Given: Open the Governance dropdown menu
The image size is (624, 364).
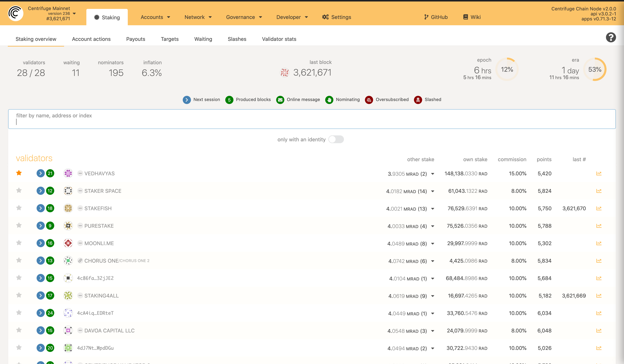Looking at the screenshot, I should (x=244, y=17).
